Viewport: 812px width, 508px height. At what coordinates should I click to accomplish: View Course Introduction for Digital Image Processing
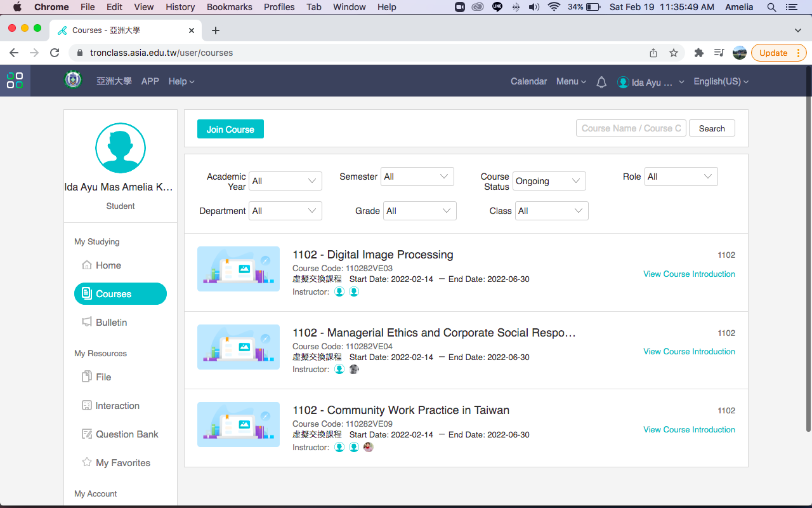[x=689, y=274]
